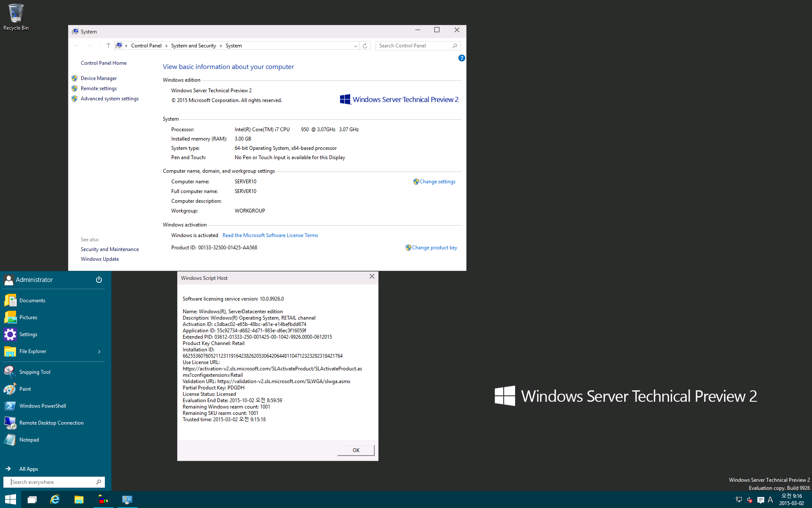The height and width of the screenshot is (508, 812).
Task: Open the Action Center notification icon
Action: coord(760,500)
